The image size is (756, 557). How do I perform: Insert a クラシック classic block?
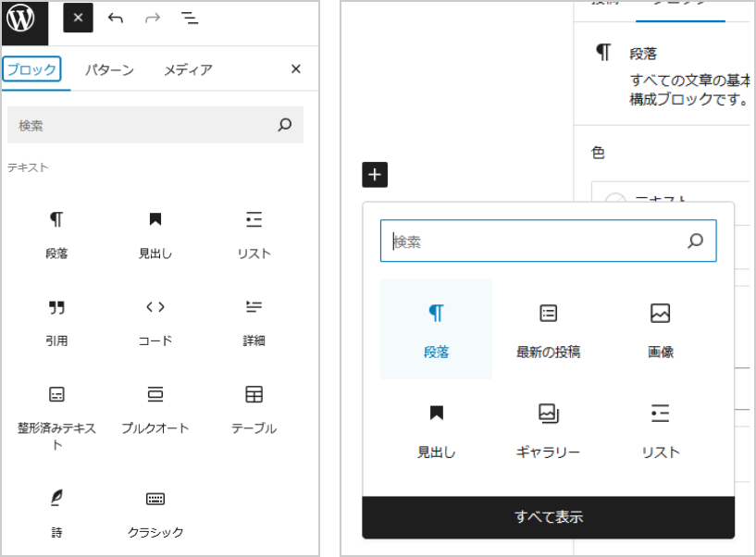pos(155,512)
